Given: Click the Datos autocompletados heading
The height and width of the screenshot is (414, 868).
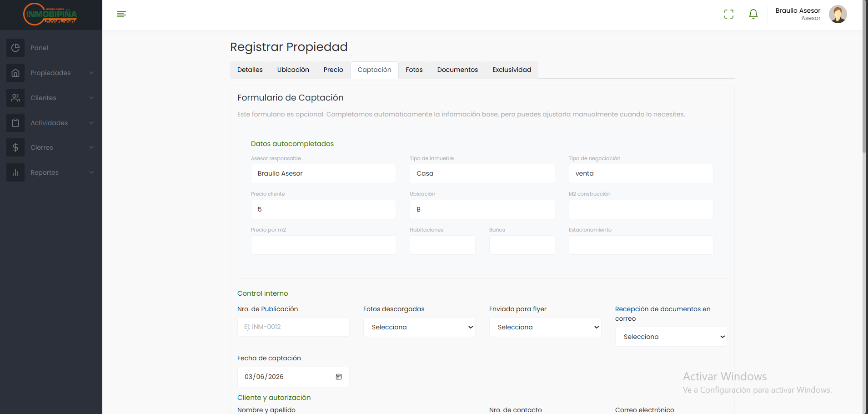Looking at the screenshot, I should click(x=292, y=144).
